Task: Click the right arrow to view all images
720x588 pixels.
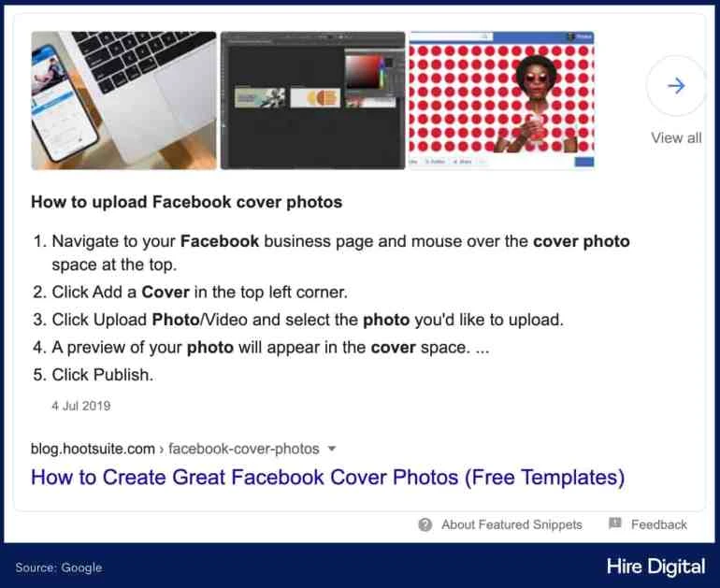Action: click(676, 86)
